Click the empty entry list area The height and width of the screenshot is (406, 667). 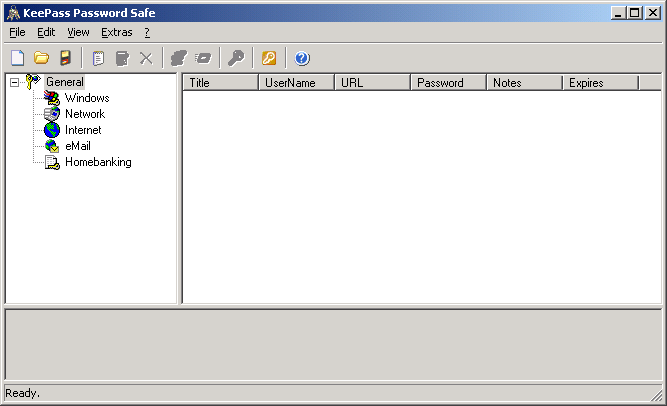(420, 200)
